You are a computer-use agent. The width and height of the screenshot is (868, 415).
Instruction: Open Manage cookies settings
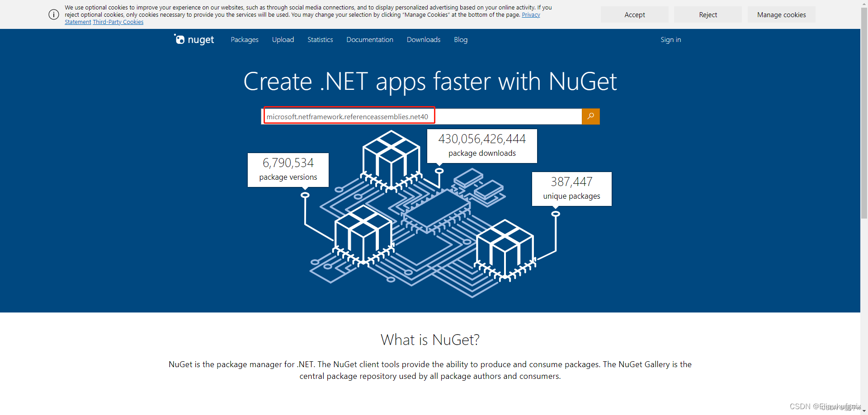(x=781, y=14)
